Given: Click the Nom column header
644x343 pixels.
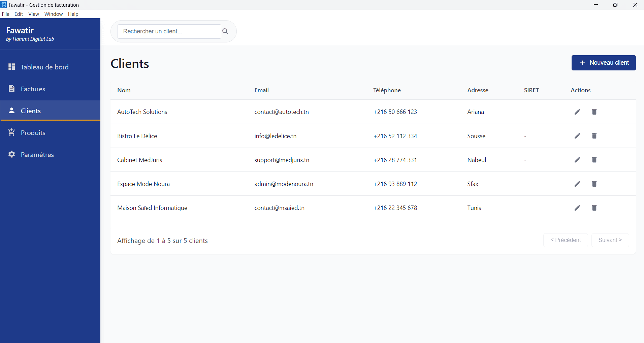Looking at the screenshot, I should pos(124,90).
